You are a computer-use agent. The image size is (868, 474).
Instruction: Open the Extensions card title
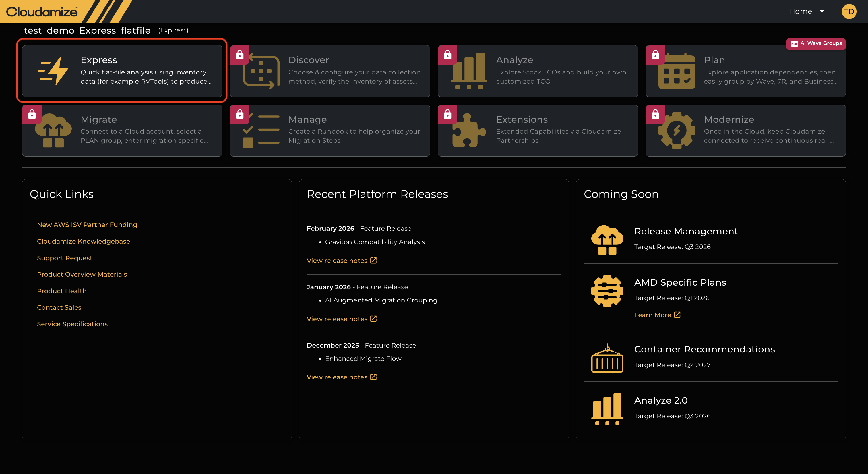tap(522, 119)
